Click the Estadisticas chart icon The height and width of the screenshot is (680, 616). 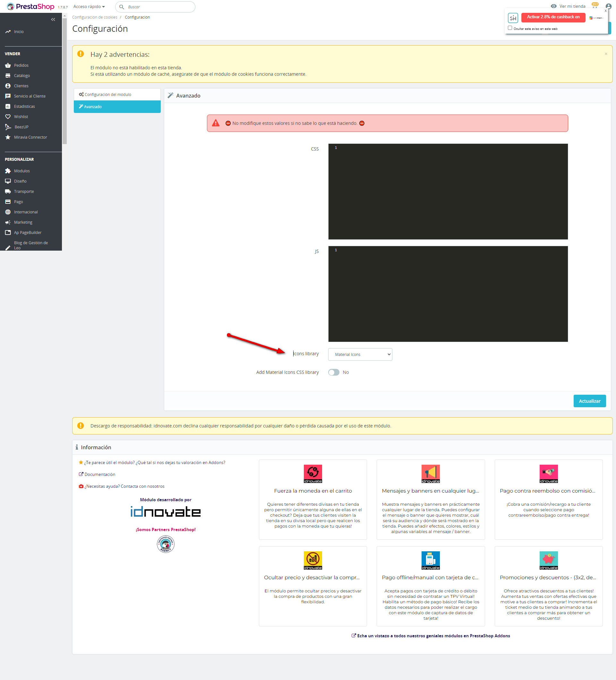8,107
